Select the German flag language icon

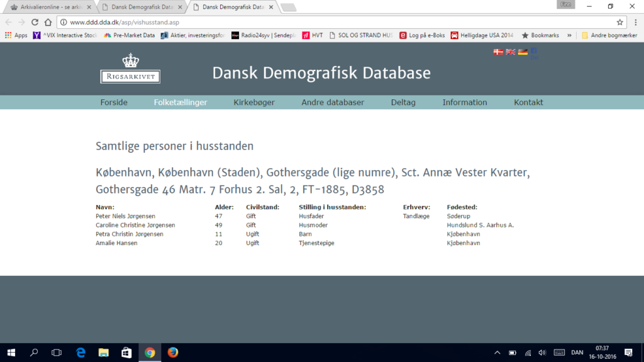click(x=522, y=52)
